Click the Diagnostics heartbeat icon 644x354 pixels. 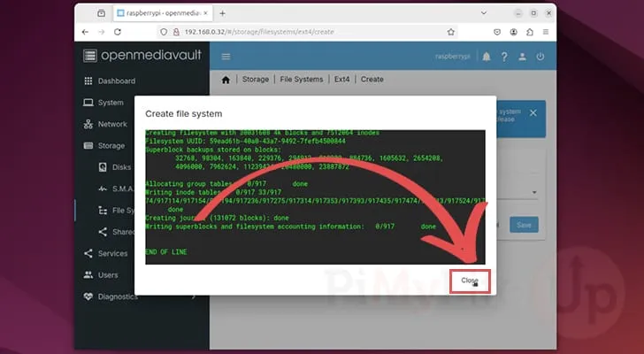tap(88, 296)
